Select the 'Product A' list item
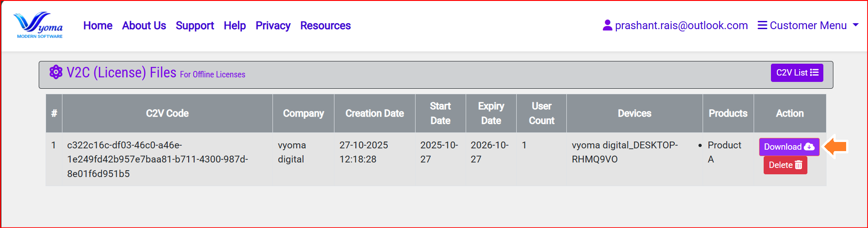The height and width of the screenshot is (228, 868). click(724, 152)
